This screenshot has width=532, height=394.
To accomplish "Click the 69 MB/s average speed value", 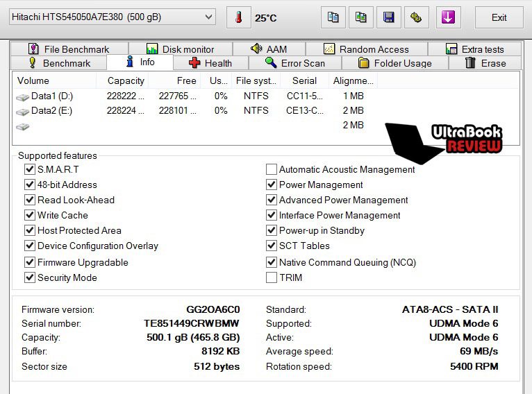I will click(479, 351).
